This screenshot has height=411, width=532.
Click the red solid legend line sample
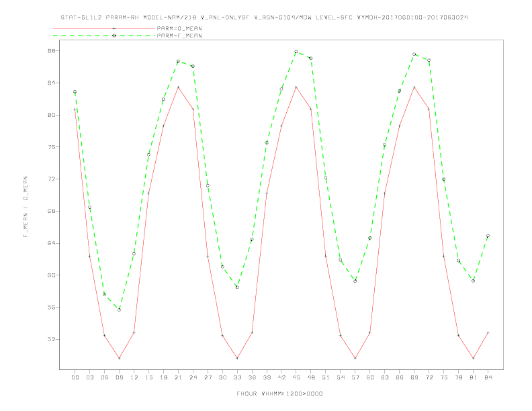point(104,28)
